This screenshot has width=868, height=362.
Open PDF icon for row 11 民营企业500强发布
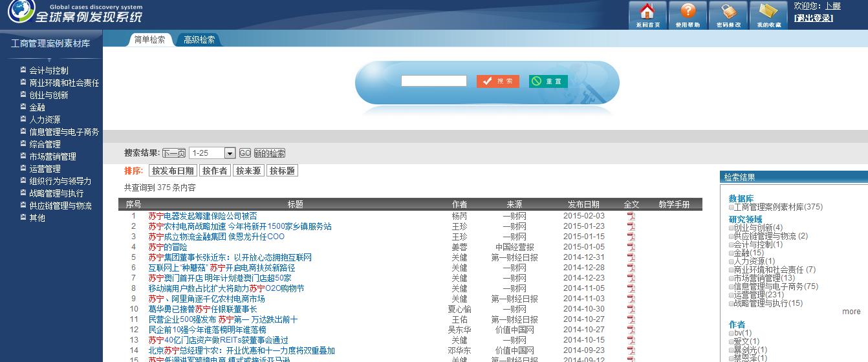pyautogui.click(x=631, y=319)
